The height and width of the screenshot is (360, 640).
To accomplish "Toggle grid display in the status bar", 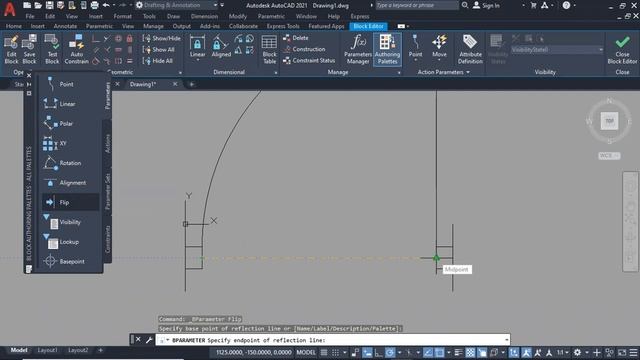I will click(324, 352).
